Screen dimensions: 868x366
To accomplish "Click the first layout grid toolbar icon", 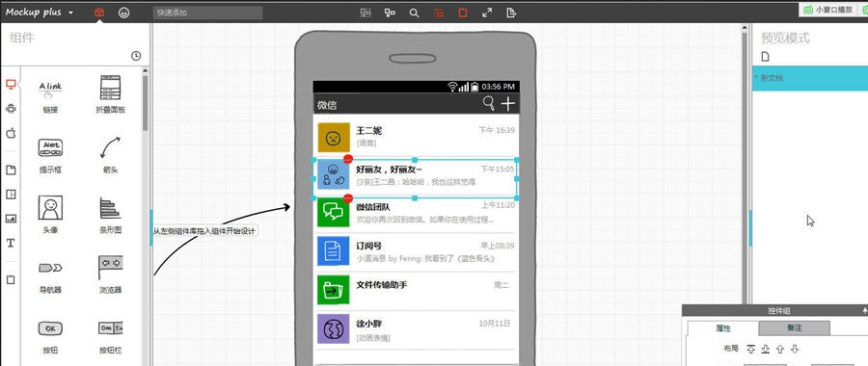I will (366, 13).
